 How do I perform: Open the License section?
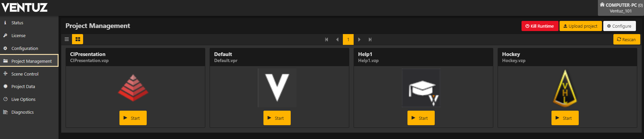(18, 36)
